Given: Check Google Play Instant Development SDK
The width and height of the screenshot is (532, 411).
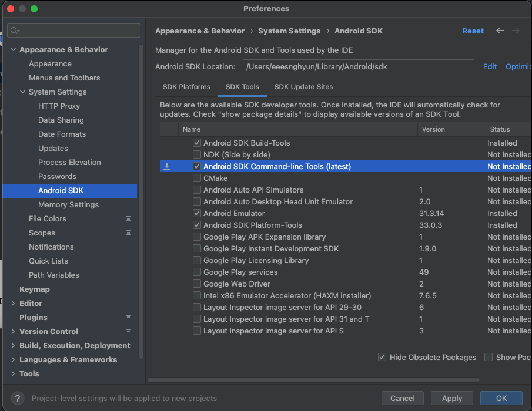Looking at the screenshot, I should point(197,249).
